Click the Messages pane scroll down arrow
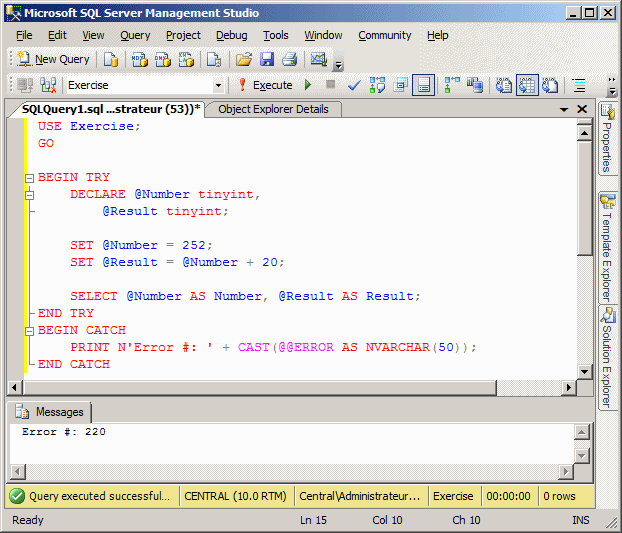Screen dimensions: 622x533 (582, 456)
